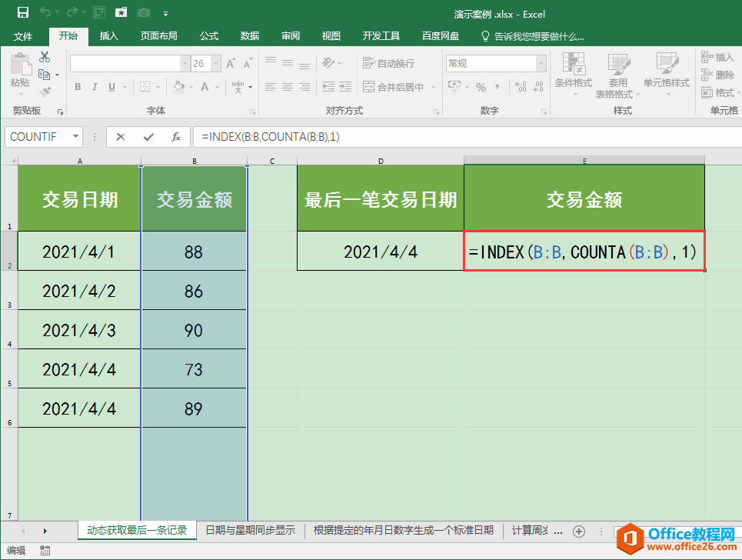Click the 告诉我您想要做什么 search box
This screenshot has width=742, height=560.
click(533, 36)
